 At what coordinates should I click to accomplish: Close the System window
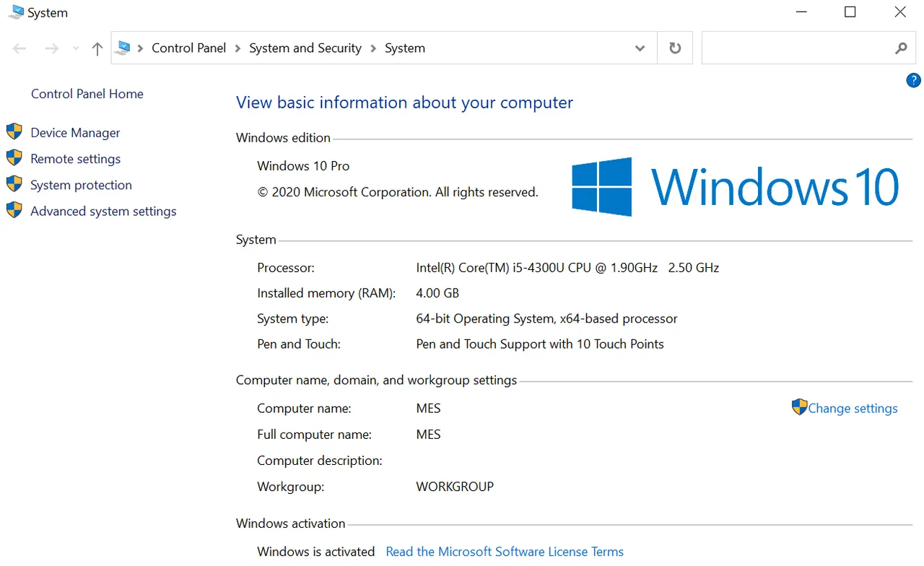click(900, 12)
